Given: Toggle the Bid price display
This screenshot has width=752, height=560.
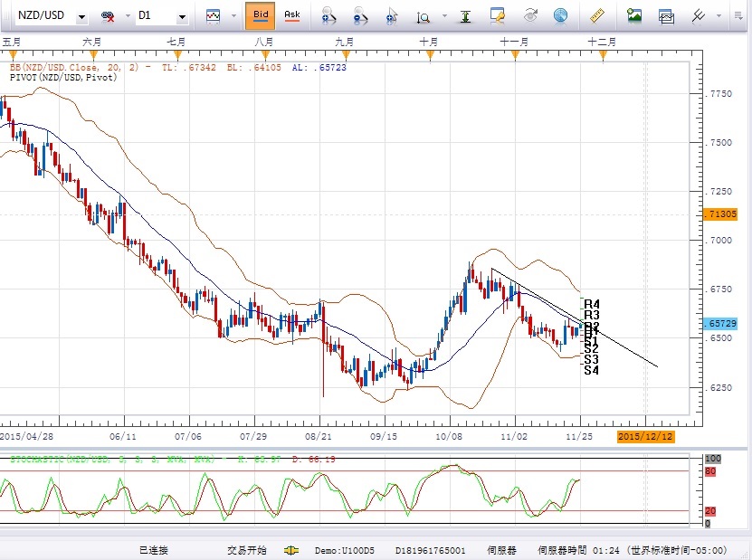Looking at the screenshot, I should pyautogui.click(x=261, y=15).
